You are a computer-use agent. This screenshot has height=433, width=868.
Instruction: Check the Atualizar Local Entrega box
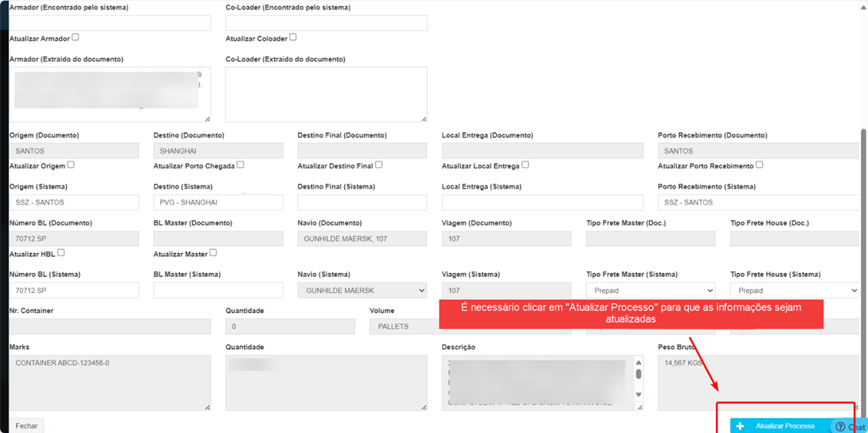[x=525, y=164]
